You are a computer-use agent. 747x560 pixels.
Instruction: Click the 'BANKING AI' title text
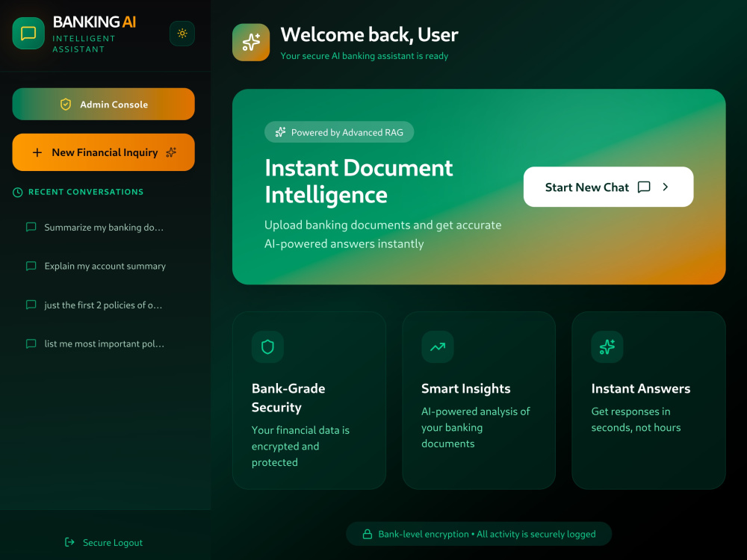94,22
